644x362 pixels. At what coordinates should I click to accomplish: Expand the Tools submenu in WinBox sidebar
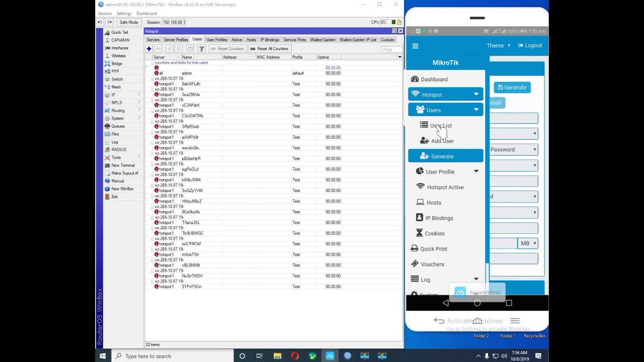coord(139,157)
